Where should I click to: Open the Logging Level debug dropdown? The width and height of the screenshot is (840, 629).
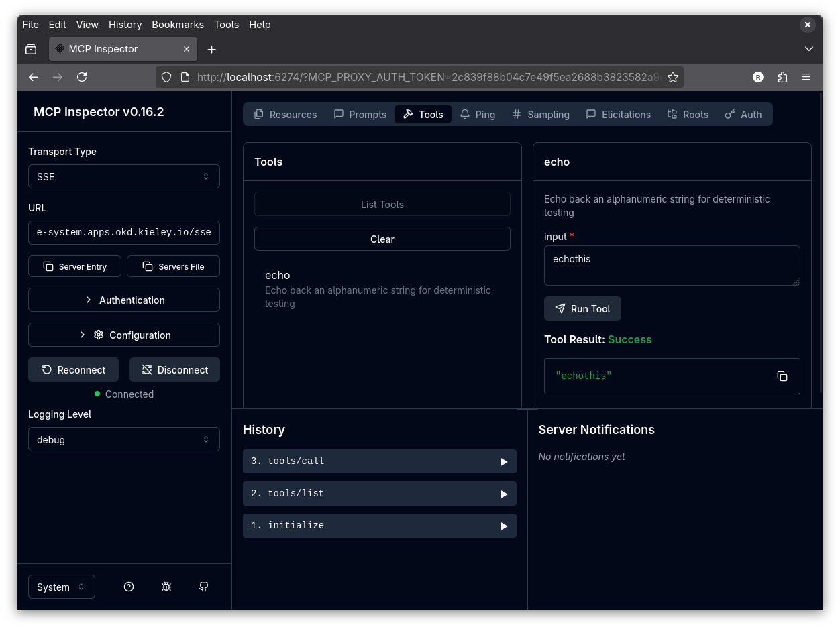point(124,439)
